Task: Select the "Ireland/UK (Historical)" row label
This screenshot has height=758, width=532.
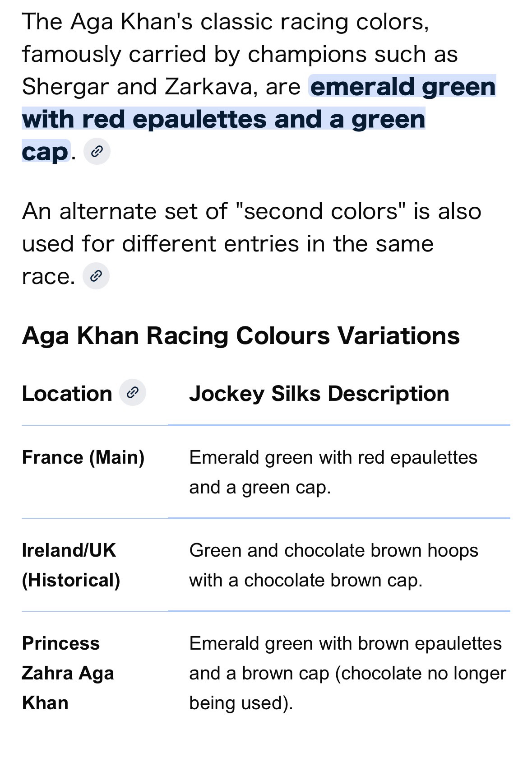Action: coord(71,565)
